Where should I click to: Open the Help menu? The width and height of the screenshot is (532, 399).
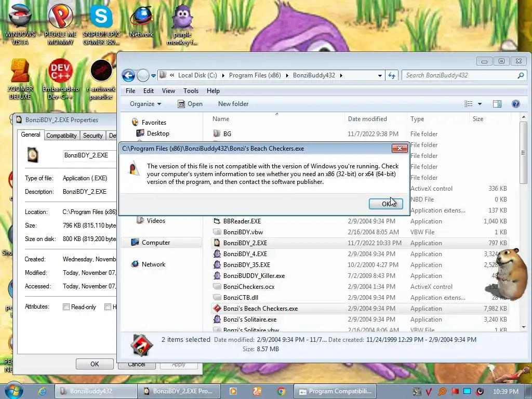213,91
